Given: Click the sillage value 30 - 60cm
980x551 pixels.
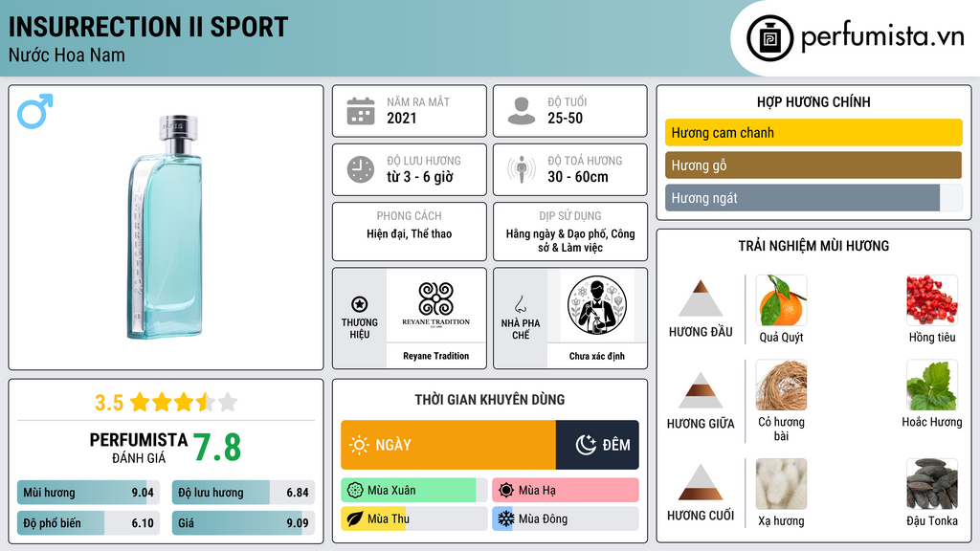Looking at the screenshot, I should click(578, 177).
